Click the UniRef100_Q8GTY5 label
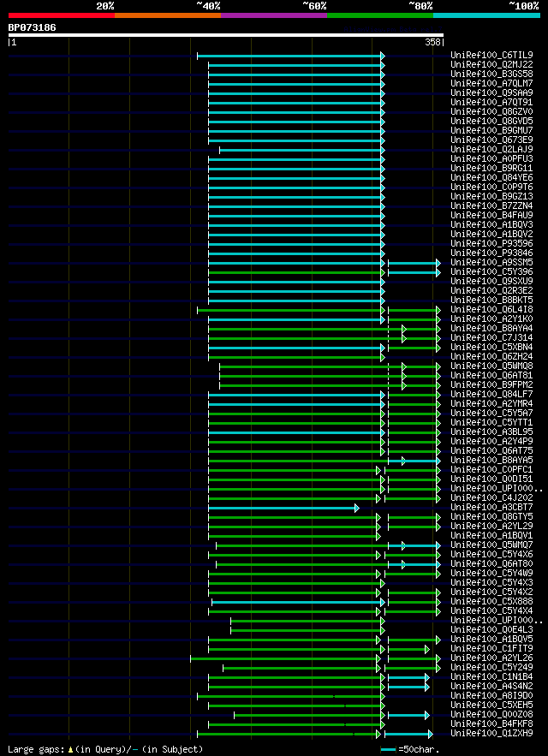Image resolution: width=548 pixels, height=756 pixels. 491,517
